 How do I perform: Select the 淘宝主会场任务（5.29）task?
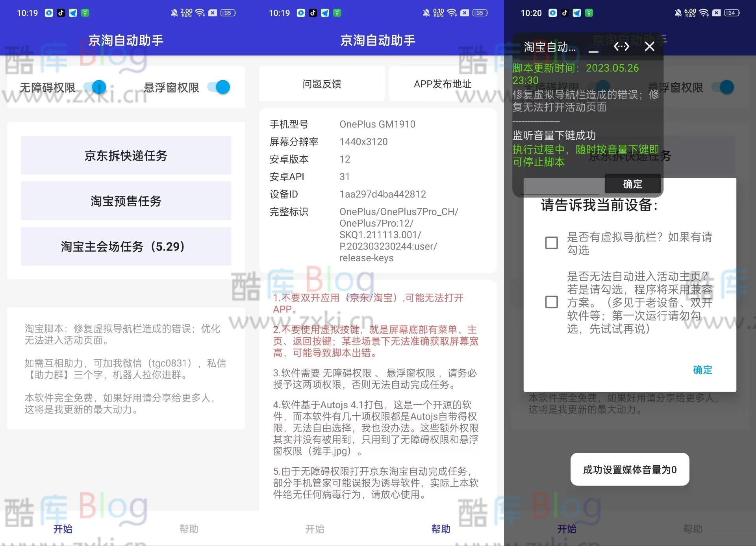coord(126,247)
